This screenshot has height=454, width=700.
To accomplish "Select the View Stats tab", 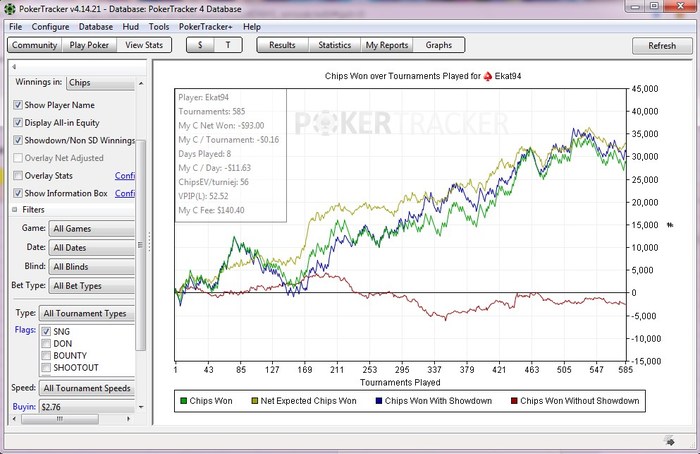I will point(144,45).
